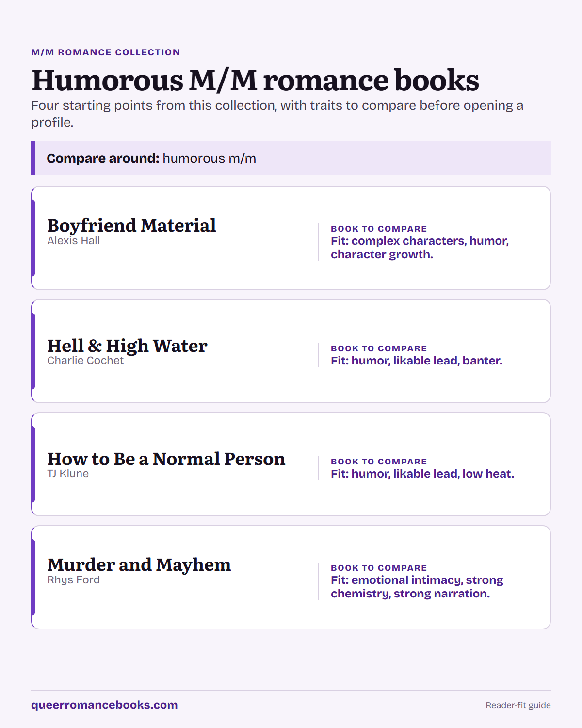
Task: Select author name Rhys Ford
Action: (74, 580)
